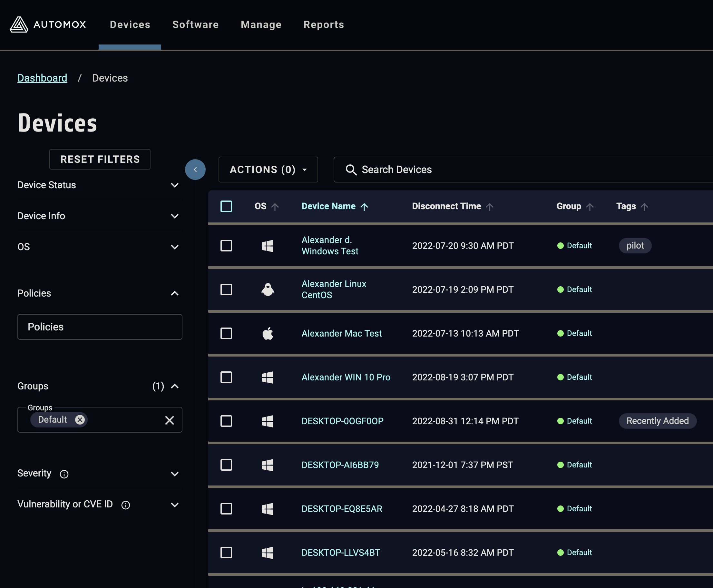Click disconnect time 2022-04-27 8:18 AM PDT
This screenshot has width=713, height=588.
(463, 509)
